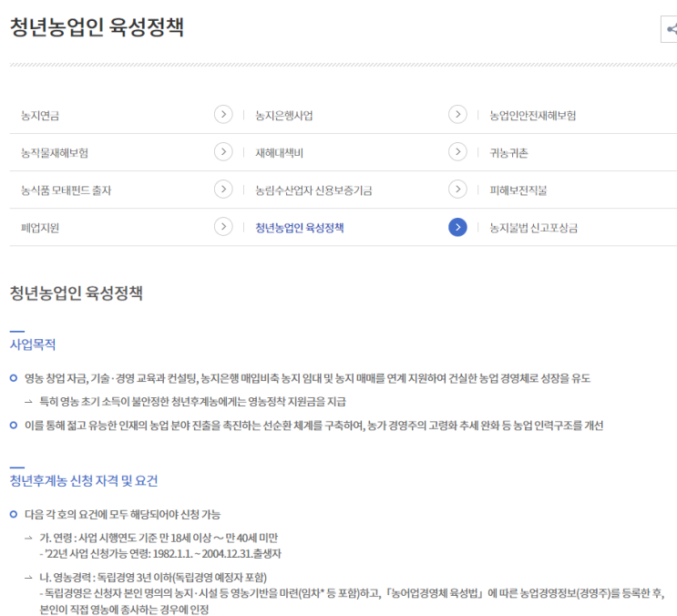Click the arrow icon beside 폐업지원
This screenshot has height=616, width=677.
coord(223,227)
